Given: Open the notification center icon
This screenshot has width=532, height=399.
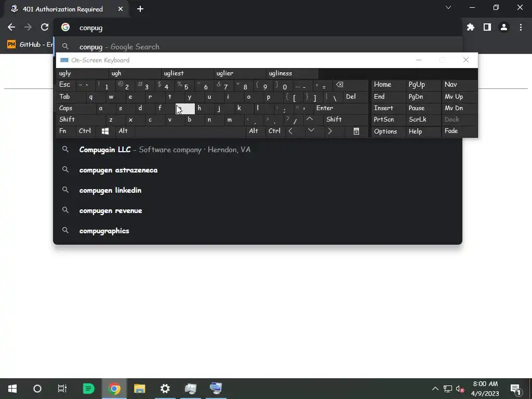Looking at the screenshot, I should pyautogui.click(x=516, y=389).
